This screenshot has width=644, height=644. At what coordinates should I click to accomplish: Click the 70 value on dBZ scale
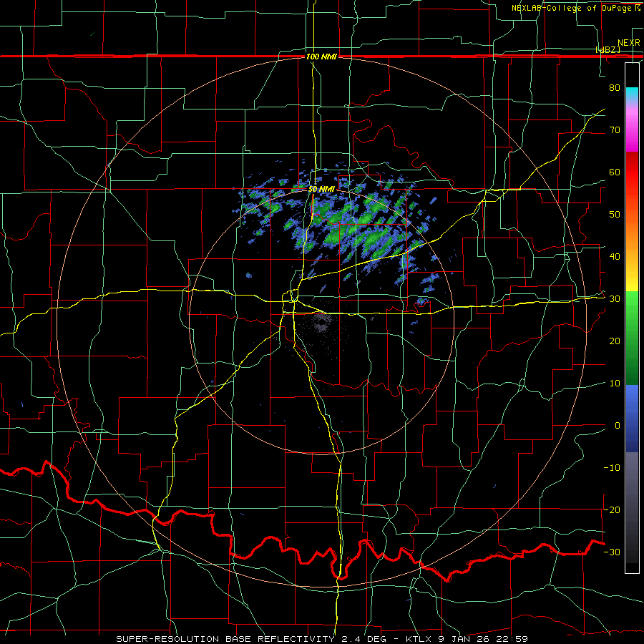(615, 130)
